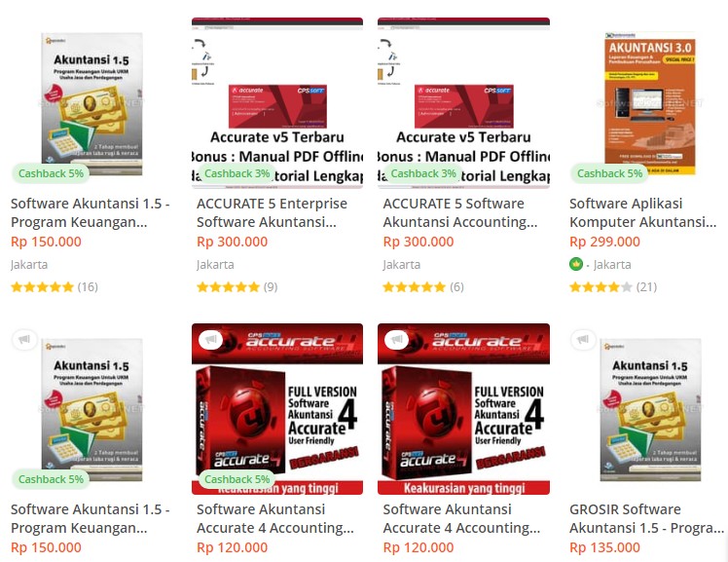728x562 pixels.
Task: Click Cashback 5% badge on Akuntansi 3.0
Action: pos(609,173)
